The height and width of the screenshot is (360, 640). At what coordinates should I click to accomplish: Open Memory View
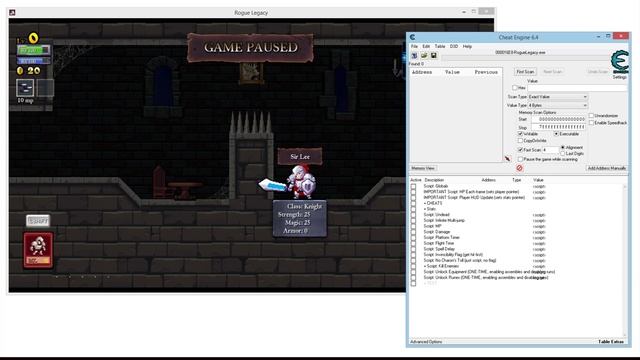point(423,168)
